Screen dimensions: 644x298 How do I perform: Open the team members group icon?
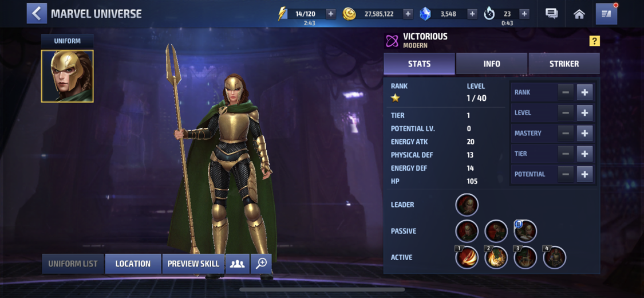(237, 264)
